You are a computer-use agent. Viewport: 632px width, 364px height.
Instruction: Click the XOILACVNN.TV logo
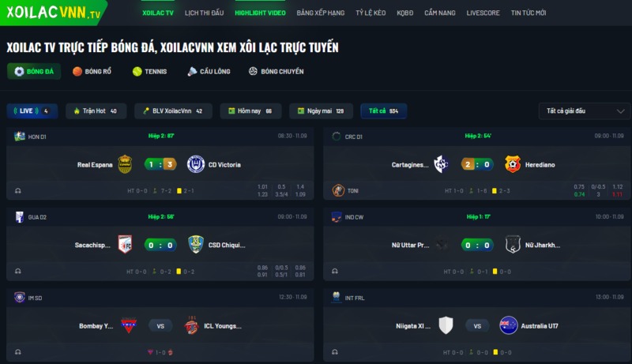[53, 13]
